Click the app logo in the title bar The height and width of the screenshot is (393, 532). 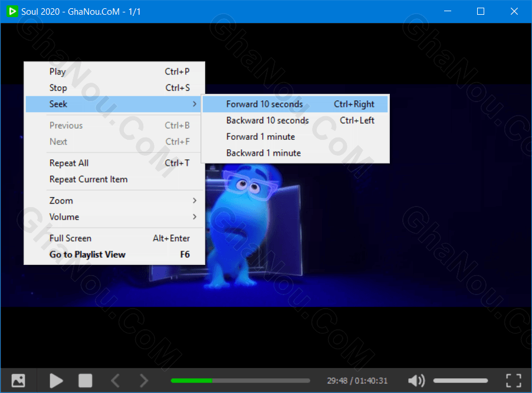click(x=12, y=12)
